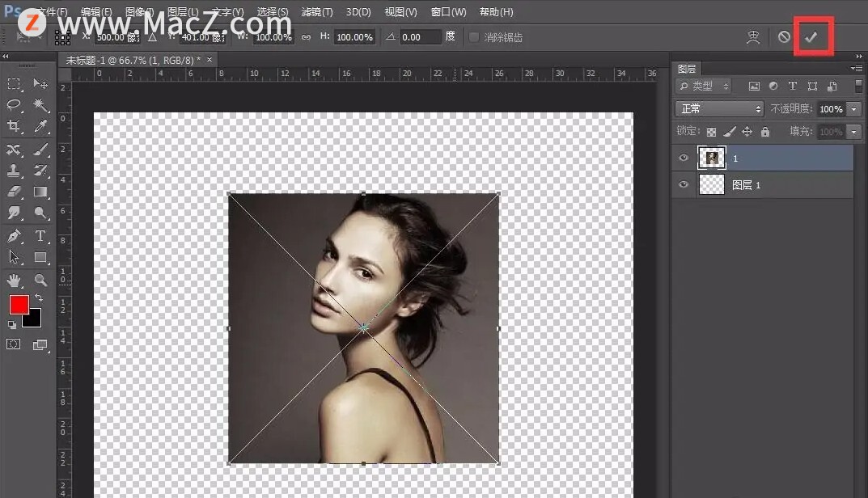This screenshot has height=498, width=868.
Task: Select the Hand tool
Action: pos(15,281)
